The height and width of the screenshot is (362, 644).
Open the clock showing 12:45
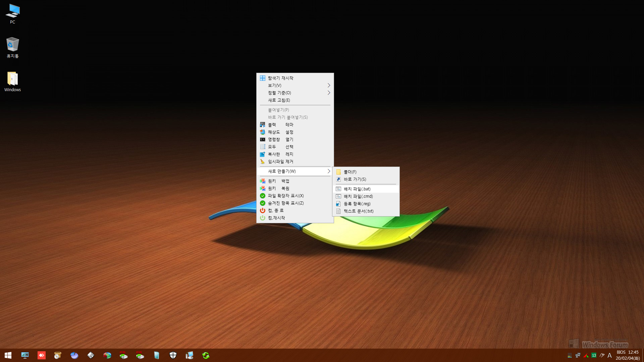tap(633, 352)
